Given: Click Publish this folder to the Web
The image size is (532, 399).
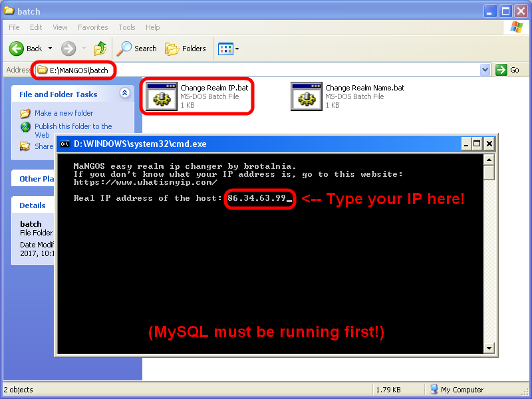Looking at the screenshot, I should pyautogui.click(x=73, y=126).
